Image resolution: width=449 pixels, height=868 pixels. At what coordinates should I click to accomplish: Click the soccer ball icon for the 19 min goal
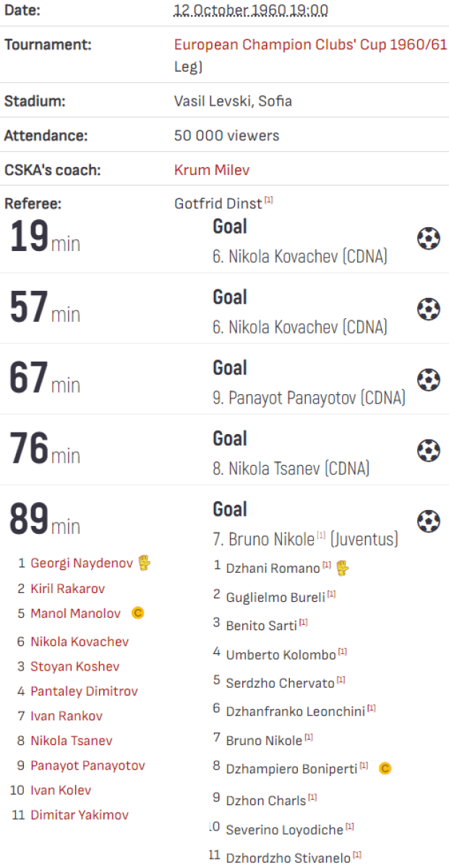(429, 238)
